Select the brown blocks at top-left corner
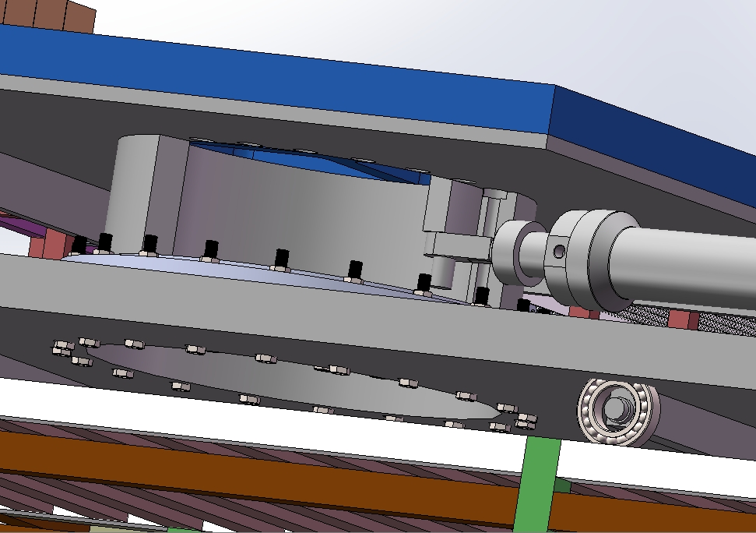 (48, 15)
